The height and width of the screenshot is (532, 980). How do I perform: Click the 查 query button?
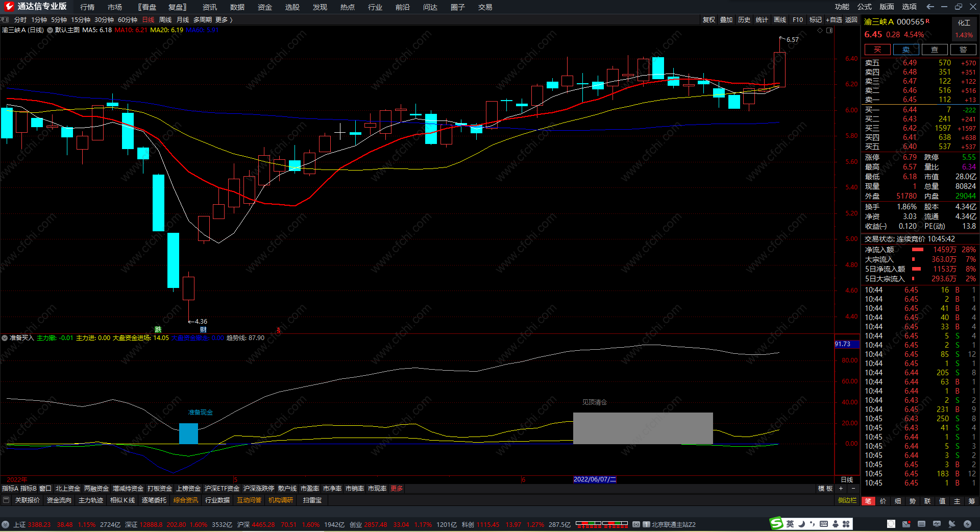click(935, 50)
